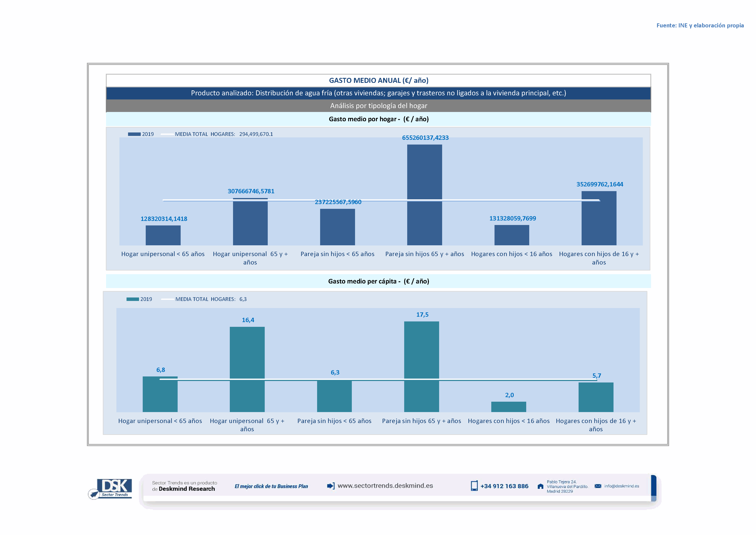Click the teal 2019 legend swatch

click(x=132, y=299)
